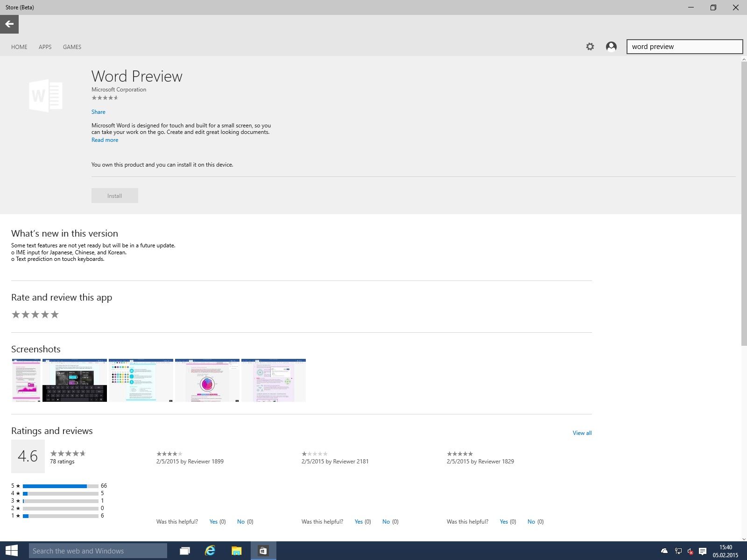Open Task View on the taskbar
The height and width of the screenshot is (560, 747).
pos(185,551)
